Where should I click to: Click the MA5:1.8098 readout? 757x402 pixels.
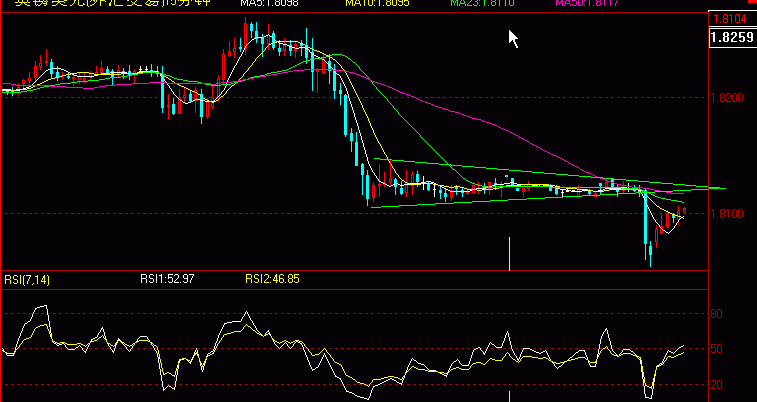click(x=269, y=3)
